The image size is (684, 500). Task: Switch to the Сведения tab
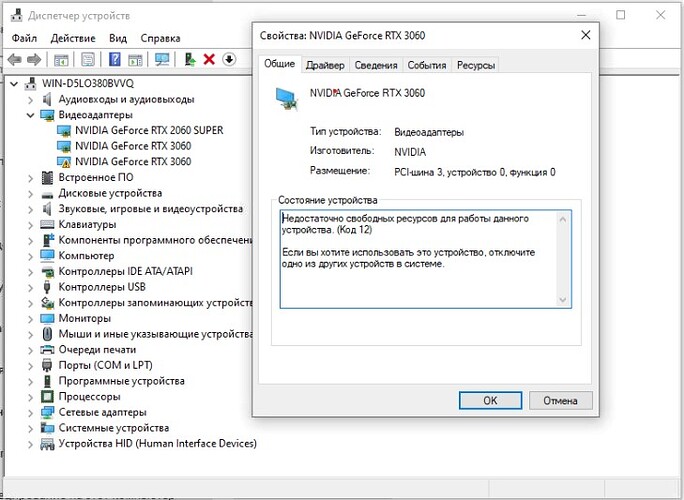[x=376, y=65]
